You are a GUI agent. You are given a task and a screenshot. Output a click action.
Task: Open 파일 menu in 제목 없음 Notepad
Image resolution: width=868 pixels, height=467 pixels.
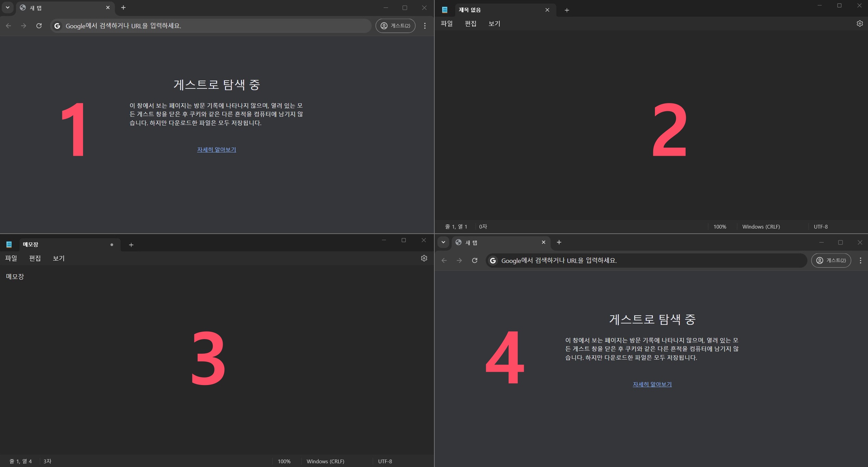[x=447, y=23]
